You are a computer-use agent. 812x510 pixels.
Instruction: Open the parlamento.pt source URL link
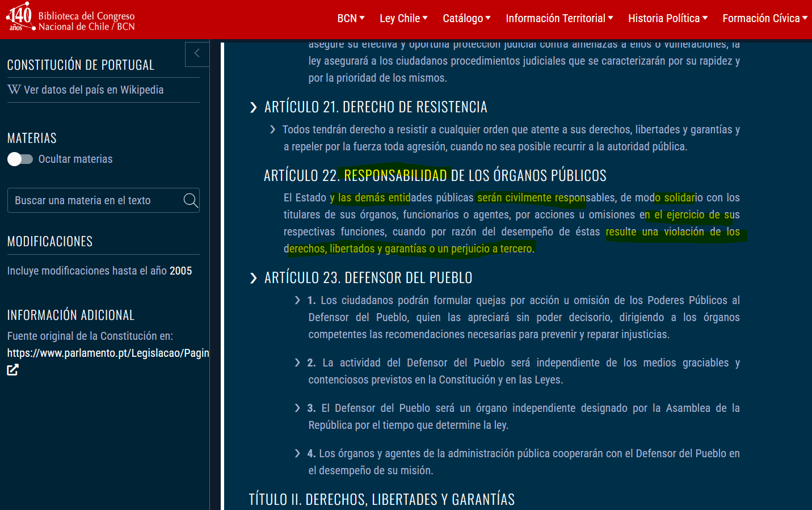coord(108,353)
